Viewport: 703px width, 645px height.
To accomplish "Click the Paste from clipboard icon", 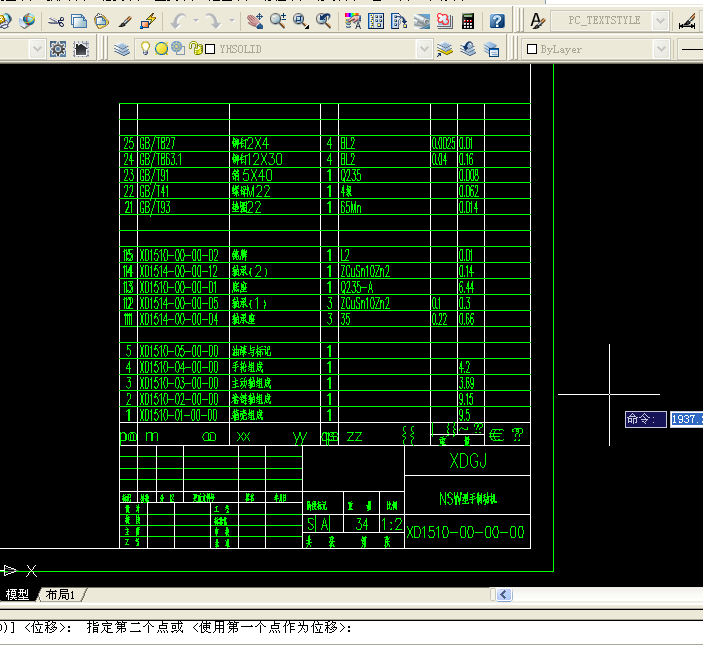I will (x=101, y=21).
